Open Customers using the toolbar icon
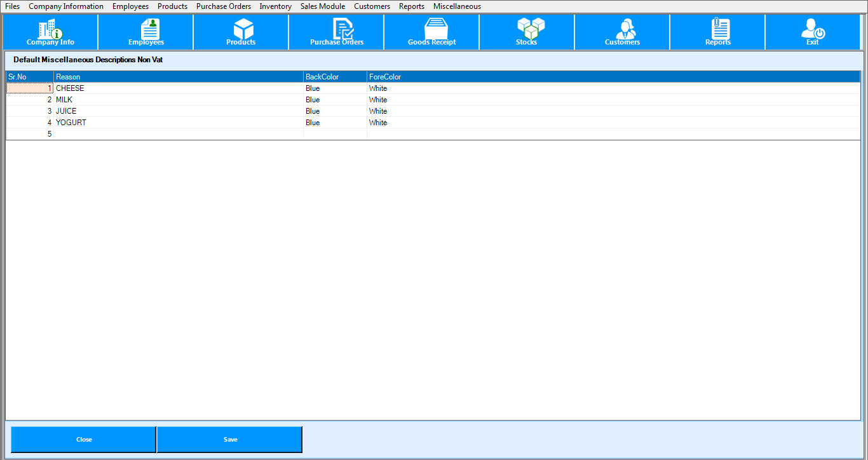 click(622, 32)
